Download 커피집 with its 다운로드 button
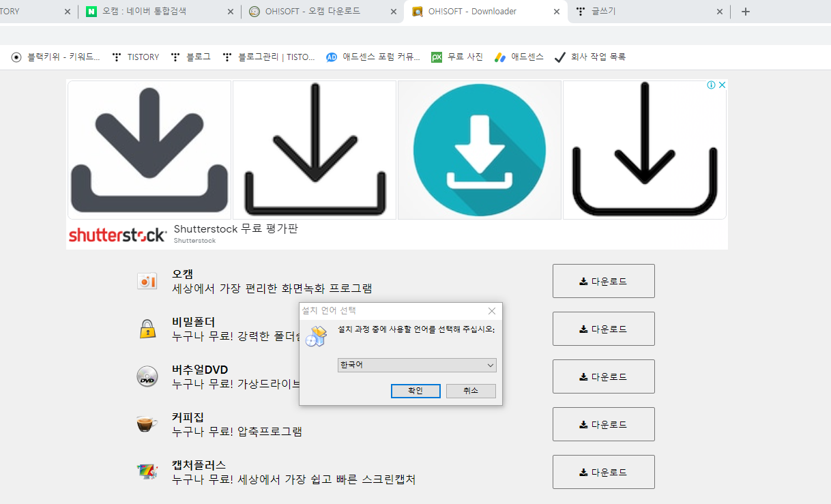 point(604,424)
